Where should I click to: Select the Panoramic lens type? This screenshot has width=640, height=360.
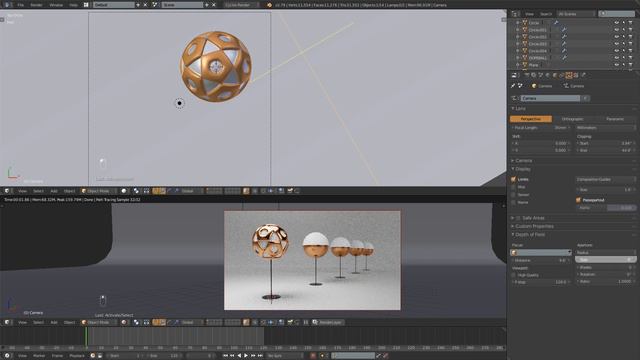point(615,119)
